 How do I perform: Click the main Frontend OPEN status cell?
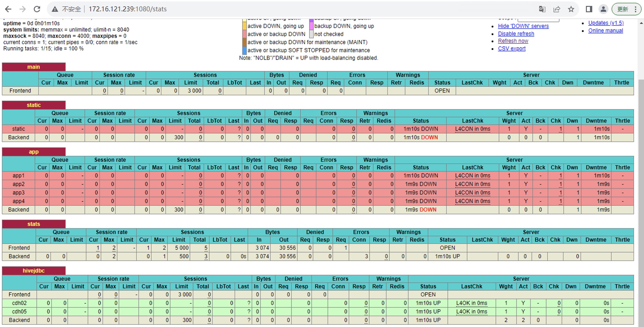coord(442,91)
